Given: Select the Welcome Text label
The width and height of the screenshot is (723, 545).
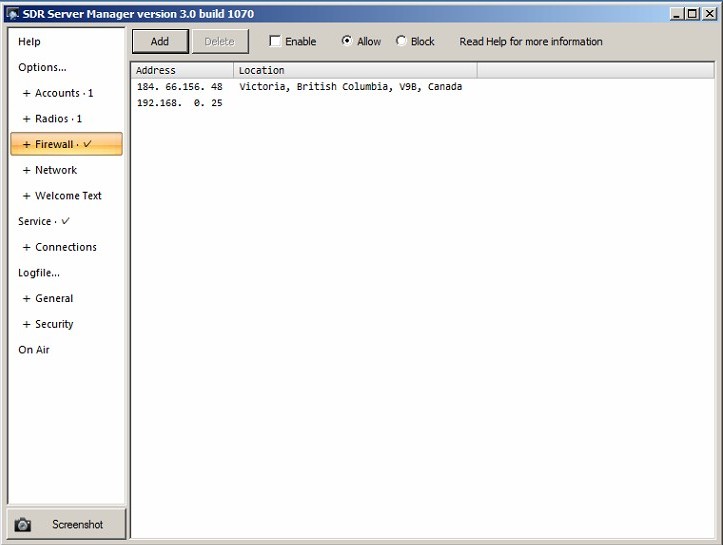Looking at the screenshot, I should 68,196.
